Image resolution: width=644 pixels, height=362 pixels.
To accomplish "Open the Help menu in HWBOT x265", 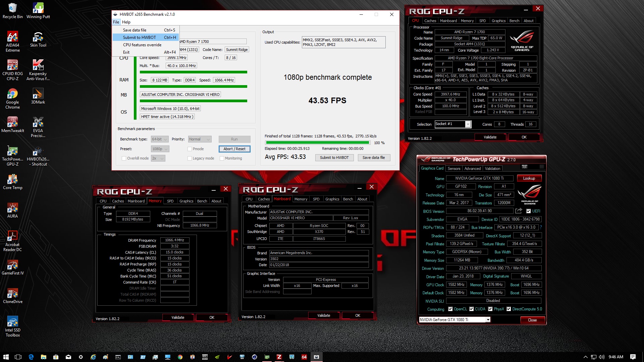I will tap(126, 22).
